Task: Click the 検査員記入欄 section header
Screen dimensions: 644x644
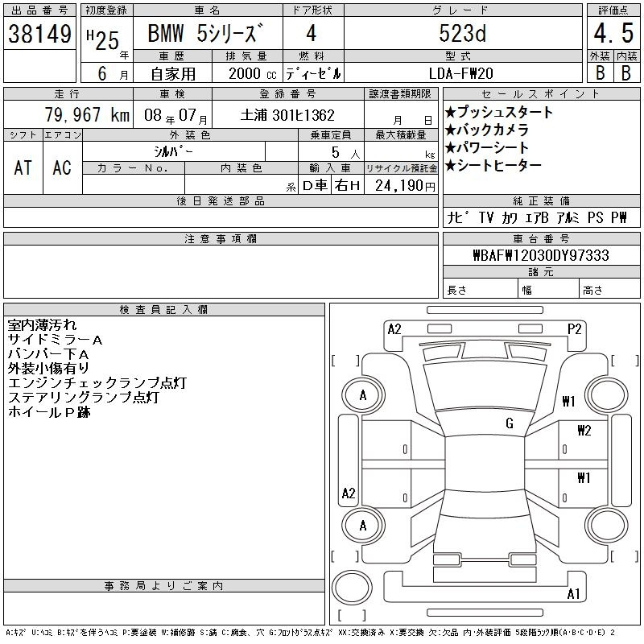Action: click(x=164, y=309)
